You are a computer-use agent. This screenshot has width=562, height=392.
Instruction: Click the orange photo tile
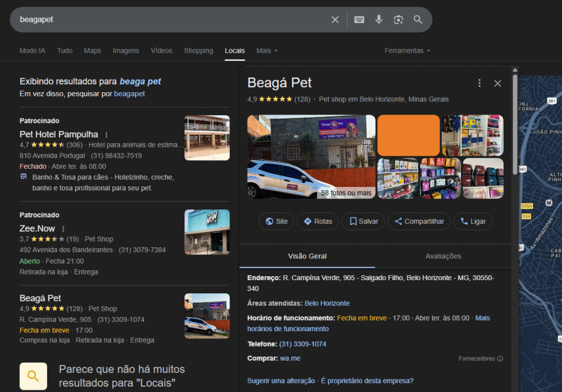click(x=408, y=135)
